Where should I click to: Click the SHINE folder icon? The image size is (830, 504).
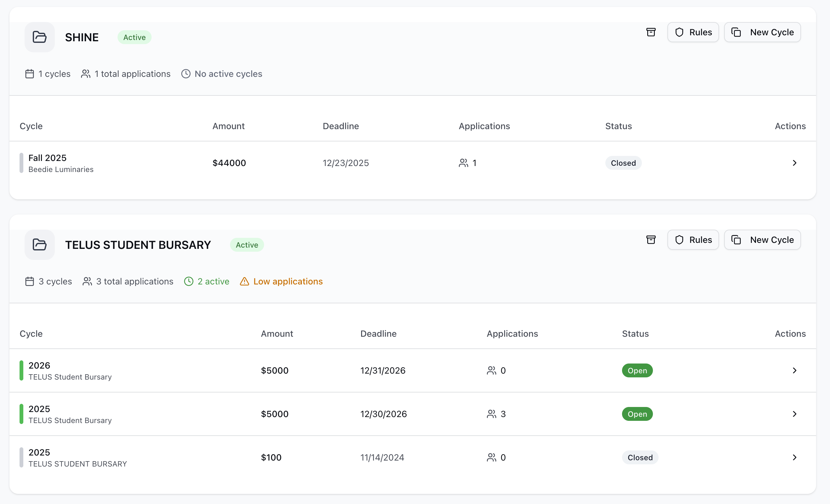point(39,37)
